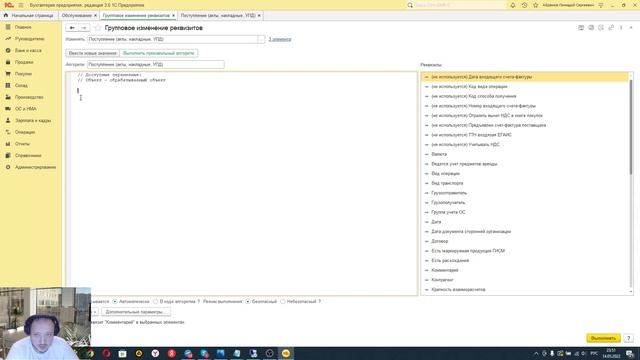The image size is (640, 360).
Task: Open the functions menu hamburger icon
Action: pyautogui.click(x=21, y=5)
